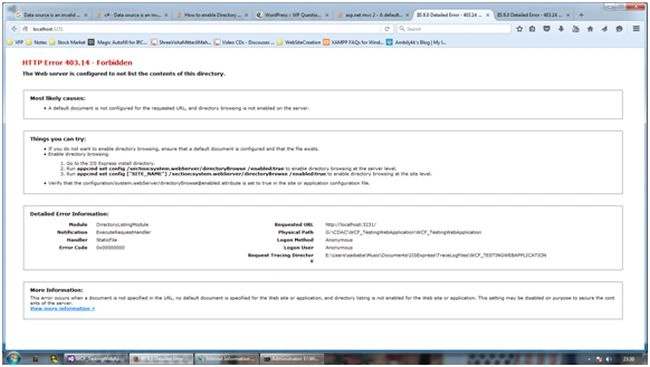Click the system tray clock

pos(628,359)
